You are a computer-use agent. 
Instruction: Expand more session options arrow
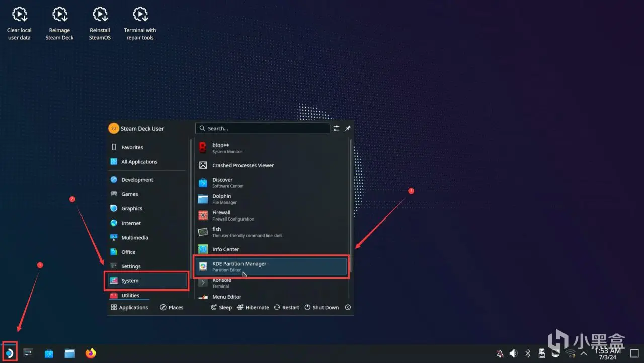348,307
